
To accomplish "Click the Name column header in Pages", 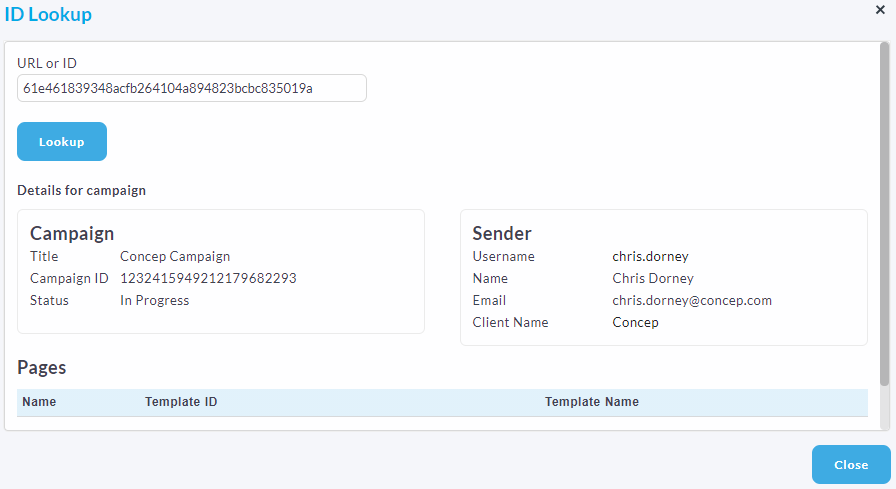I will (39, 402).
